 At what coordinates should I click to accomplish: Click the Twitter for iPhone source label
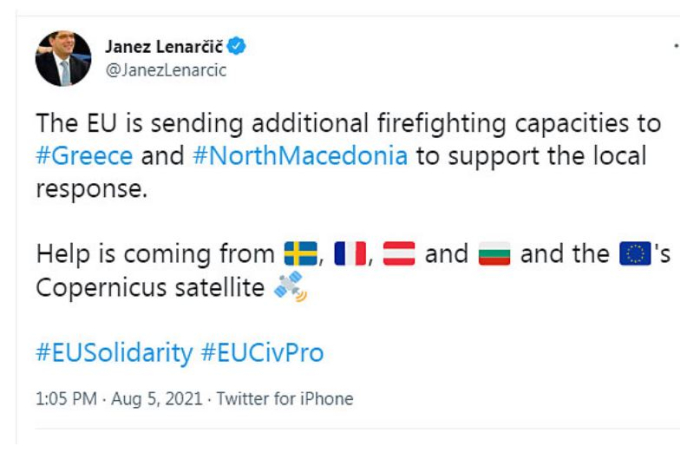tap(285, 398)
